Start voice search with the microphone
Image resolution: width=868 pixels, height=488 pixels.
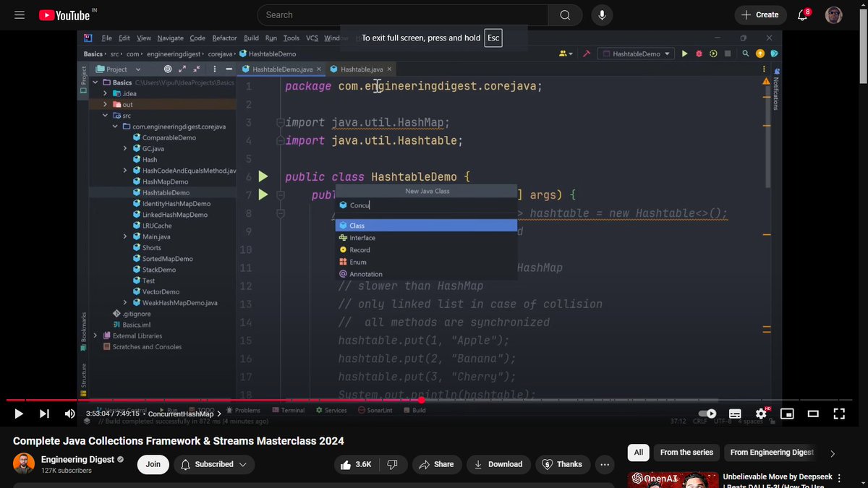(601, 15)
